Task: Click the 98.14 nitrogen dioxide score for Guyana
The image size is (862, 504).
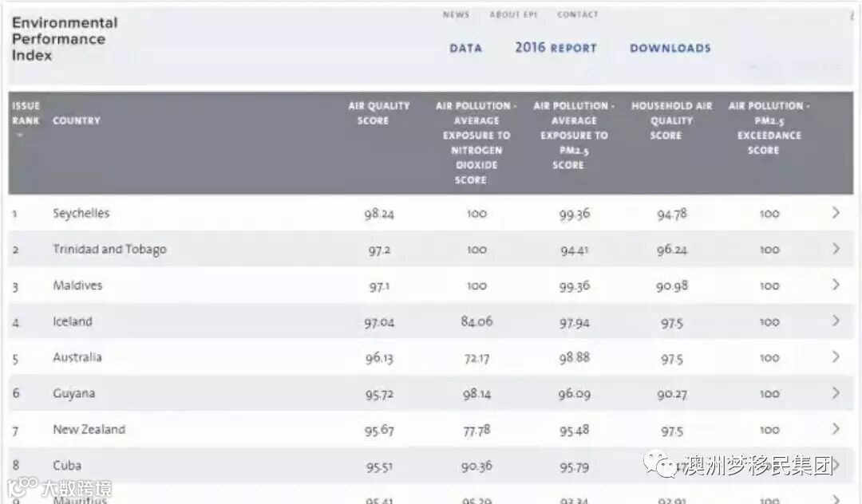Action: click(476, 394)
